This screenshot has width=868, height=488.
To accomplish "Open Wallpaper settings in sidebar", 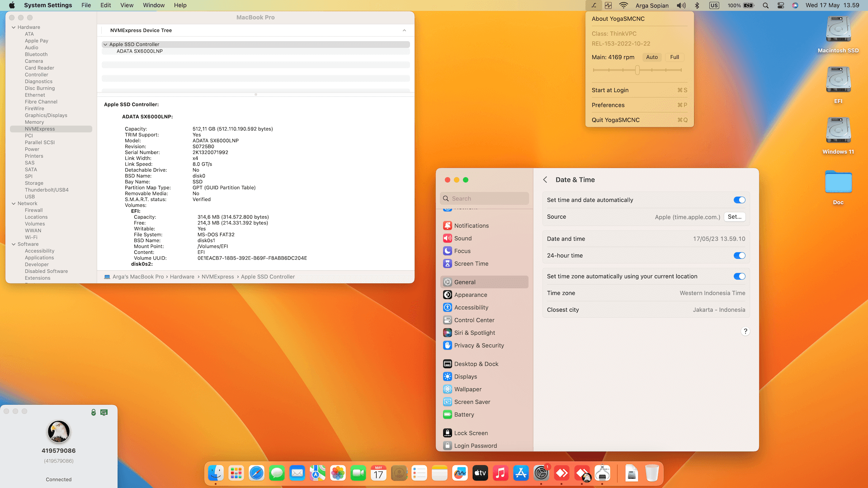I will tap(467, 389).
